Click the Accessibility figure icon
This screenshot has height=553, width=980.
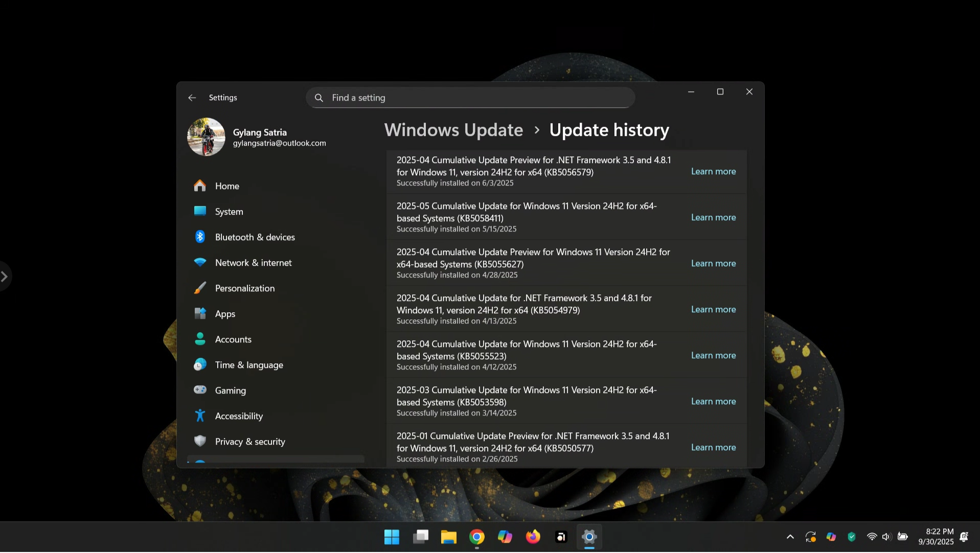[x=200, y=416]
